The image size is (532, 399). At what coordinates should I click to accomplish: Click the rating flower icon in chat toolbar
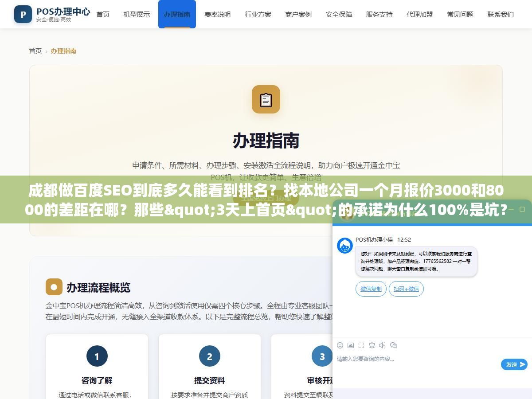pyautogui.click(x=372, y=345)
